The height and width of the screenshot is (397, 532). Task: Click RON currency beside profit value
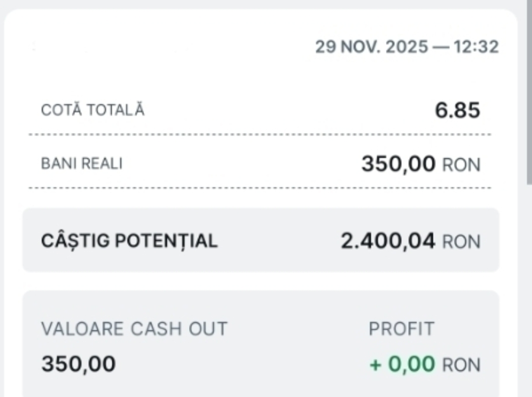(461, 365)
